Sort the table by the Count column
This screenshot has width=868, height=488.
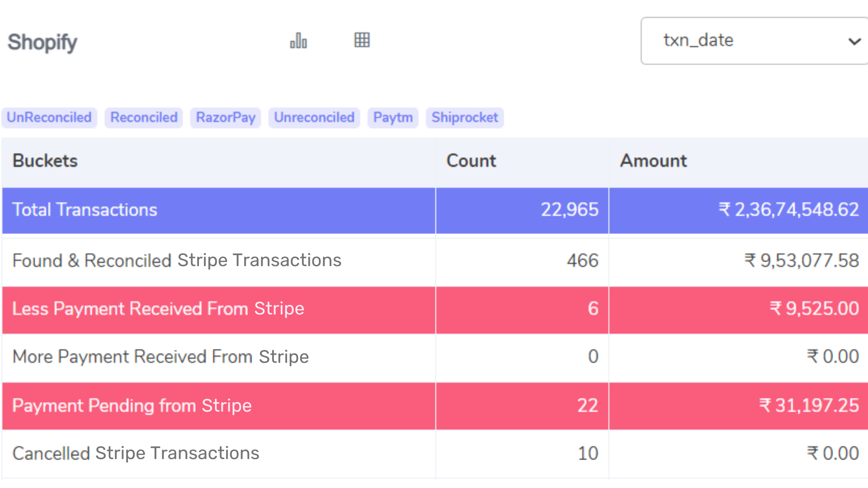pos(471,161)
